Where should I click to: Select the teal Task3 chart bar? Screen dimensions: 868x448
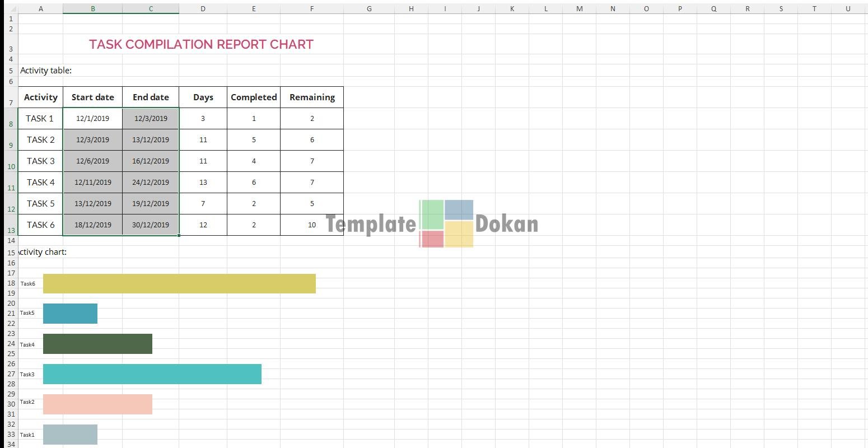(x=152, y=374)
